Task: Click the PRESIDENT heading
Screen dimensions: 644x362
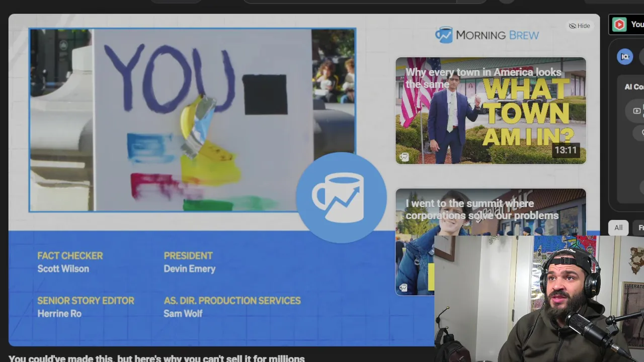Action: pos(188,256)
